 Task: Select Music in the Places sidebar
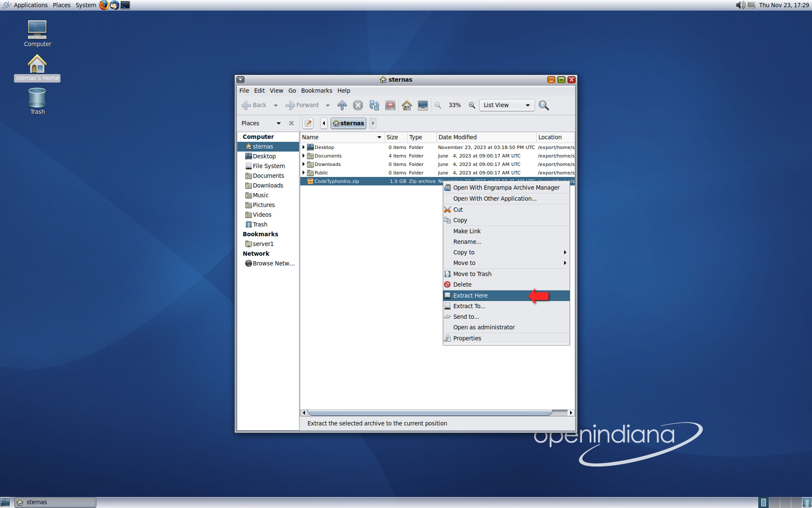coord(268,195)
